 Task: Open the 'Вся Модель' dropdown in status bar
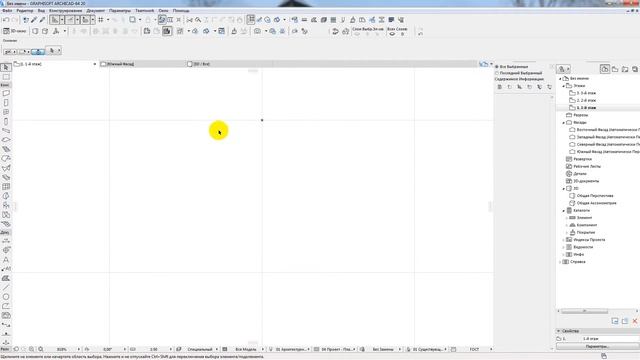click(262, 349)
